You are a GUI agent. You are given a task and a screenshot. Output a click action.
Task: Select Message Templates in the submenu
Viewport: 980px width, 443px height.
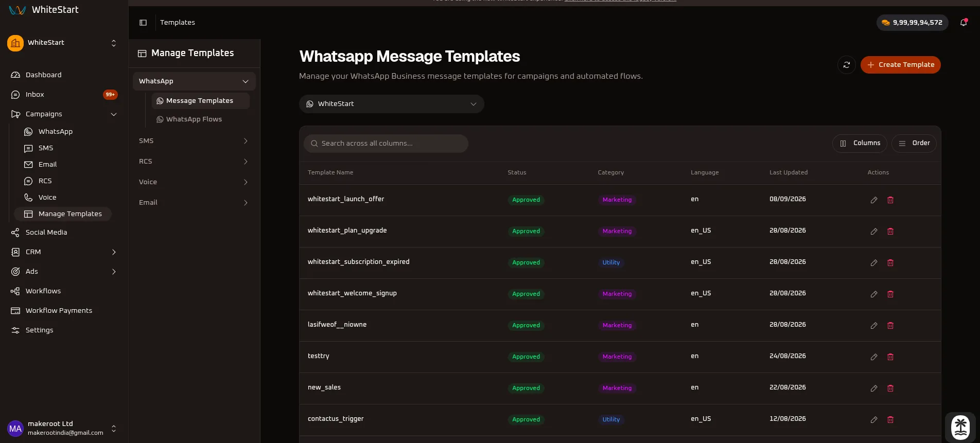201,101
